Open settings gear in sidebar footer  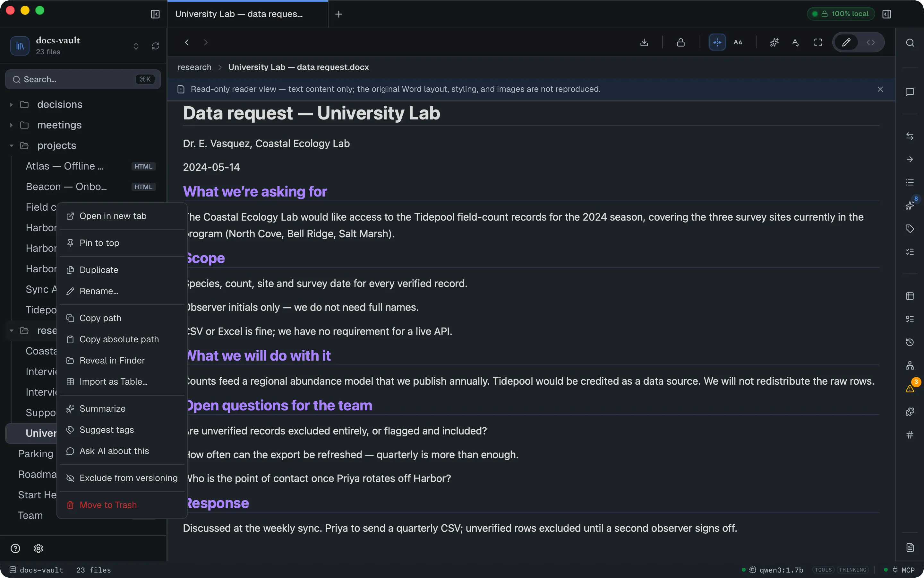click(x=38, y=548)
